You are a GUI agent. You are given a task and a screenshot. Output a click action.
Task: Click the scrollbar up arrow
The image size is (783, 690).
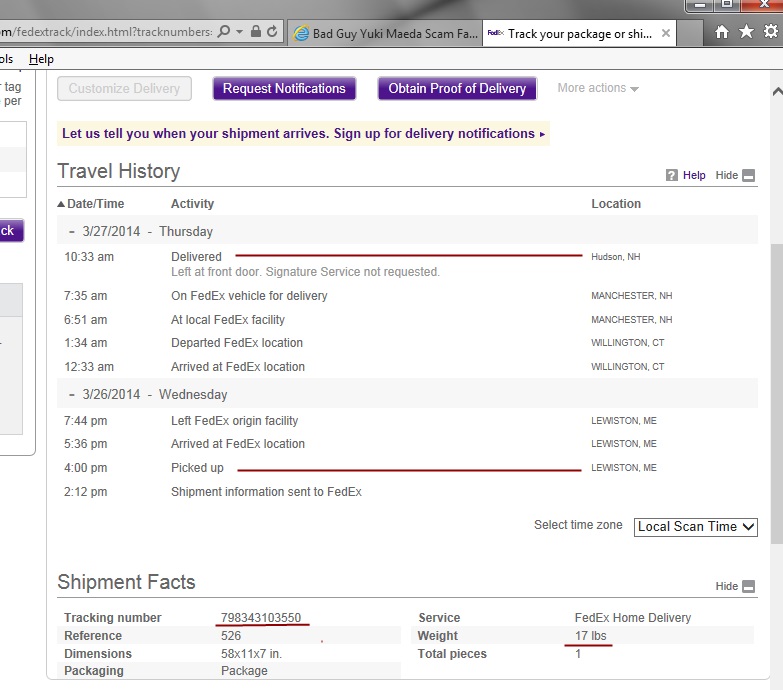click(x=777, y=91)
